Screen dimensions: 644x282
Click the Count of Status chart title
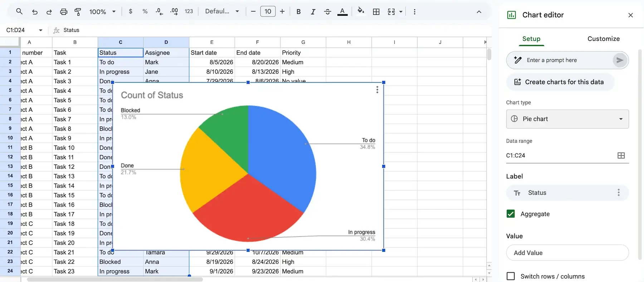152,95
